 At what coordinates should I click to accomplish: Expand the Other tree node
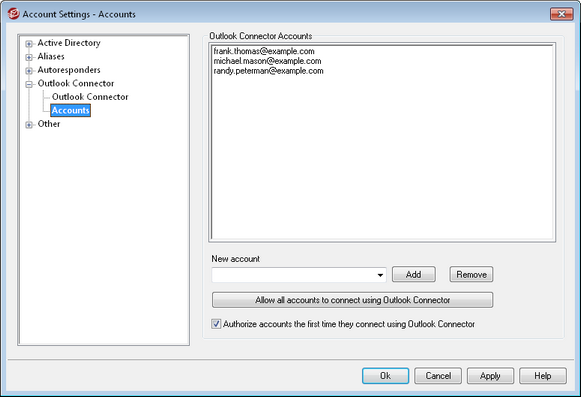coord(29,125)
